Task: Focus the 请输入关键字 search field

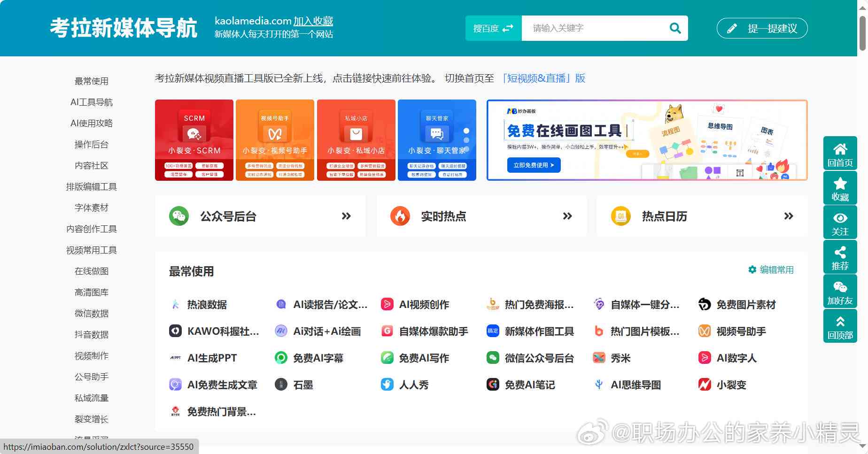Action: [594, 28]
